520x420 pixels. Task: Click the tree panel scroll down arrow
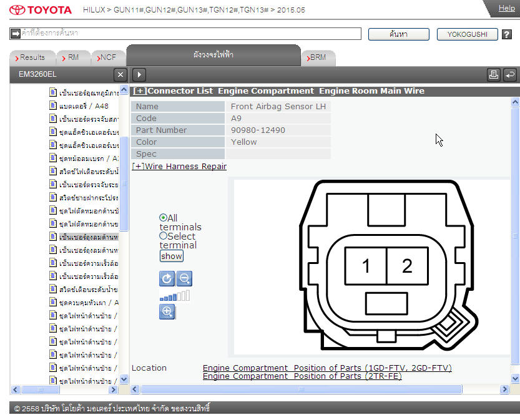pos(124,379)
